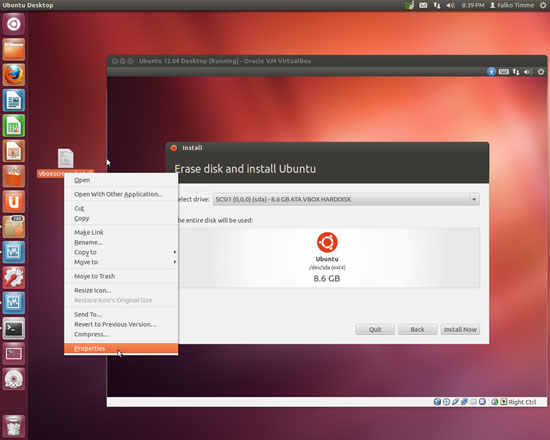This screenshot has height=440, width=550.
Task: Launch LibreOffice Writer from the dock
Action: pos(14,100)
